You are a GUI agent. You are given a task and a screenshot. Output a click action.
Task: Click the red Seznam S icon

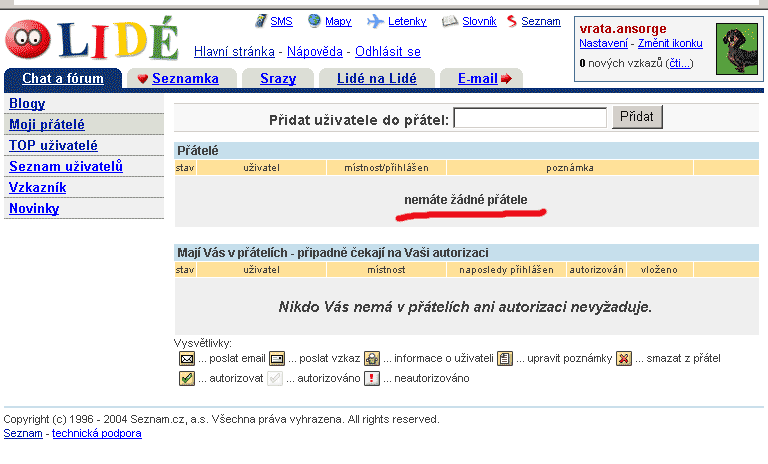click(513, 21)
